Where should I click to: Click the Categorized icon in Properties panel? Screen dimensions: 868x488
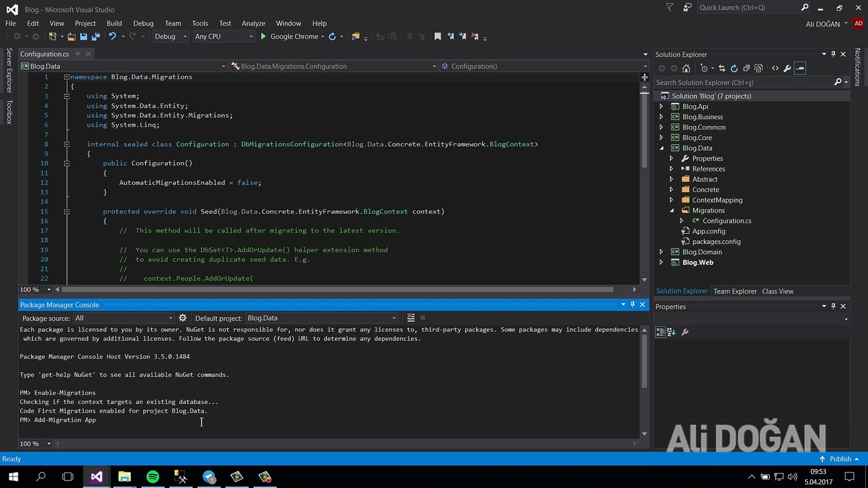660,332
